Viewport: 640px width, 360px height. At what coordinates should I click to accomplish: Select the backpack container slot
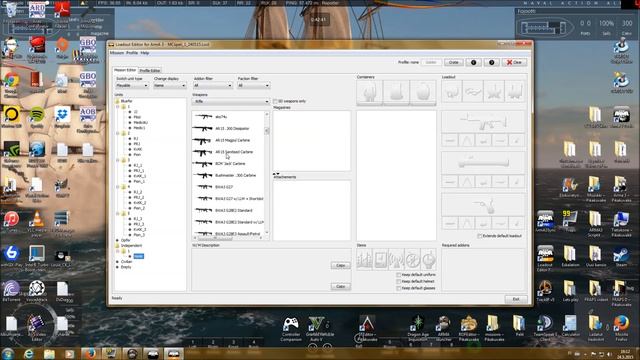(423, 93)
